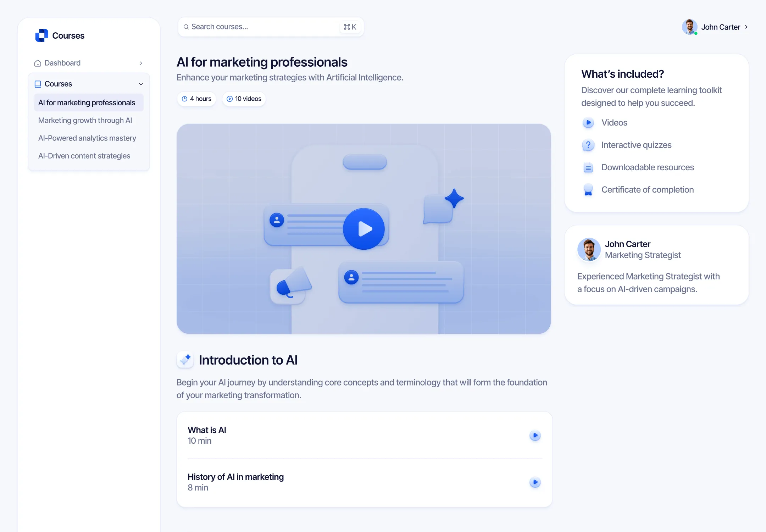Screen dimensions: 766x532
Task: Collapse the Courses sidebar section
Action: [141, 84]
